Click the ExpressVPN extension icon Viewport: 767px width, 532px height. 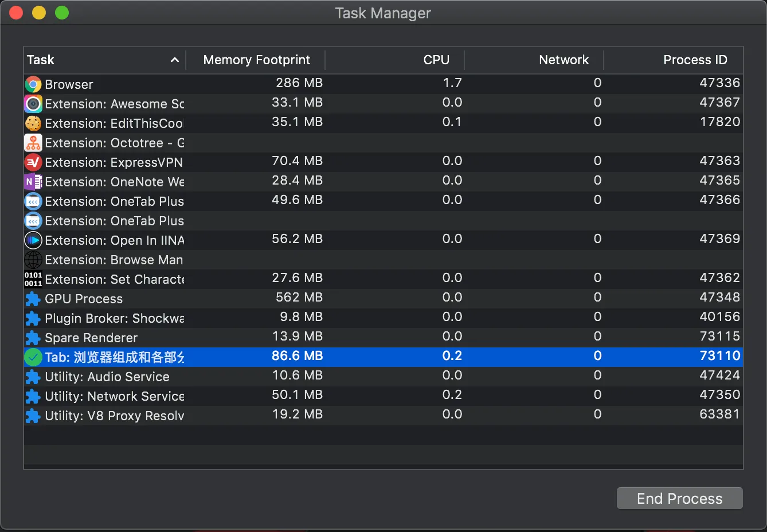(33, 162)
